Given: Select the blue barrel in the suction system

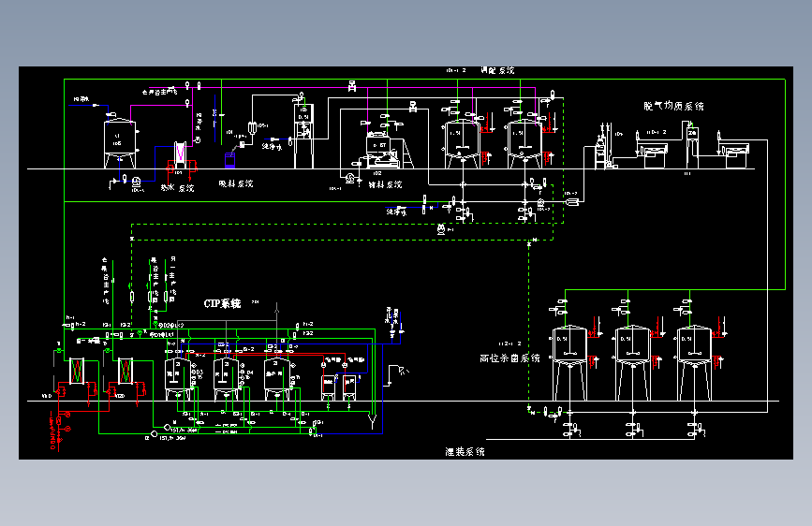Looking at the screenshot, I should (230, 160).
